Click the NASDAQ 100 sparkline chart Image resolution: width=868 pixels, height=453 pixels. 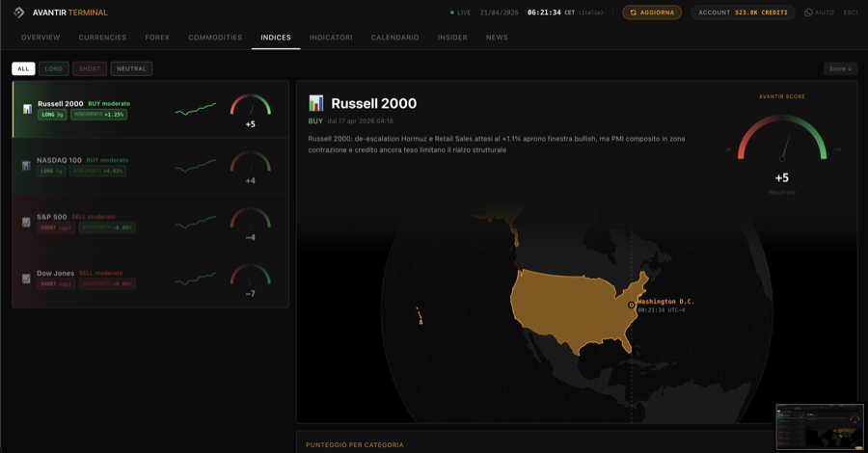(x=196, y=166)
